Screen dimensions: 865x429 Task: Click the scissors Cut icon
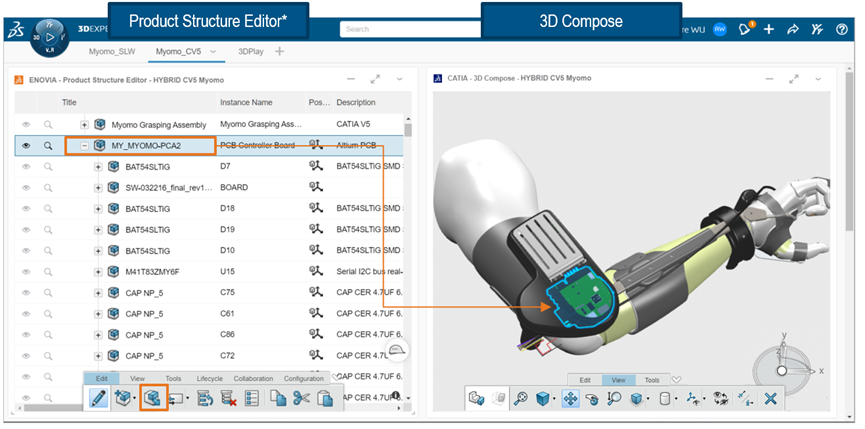(x=301, y=398)
